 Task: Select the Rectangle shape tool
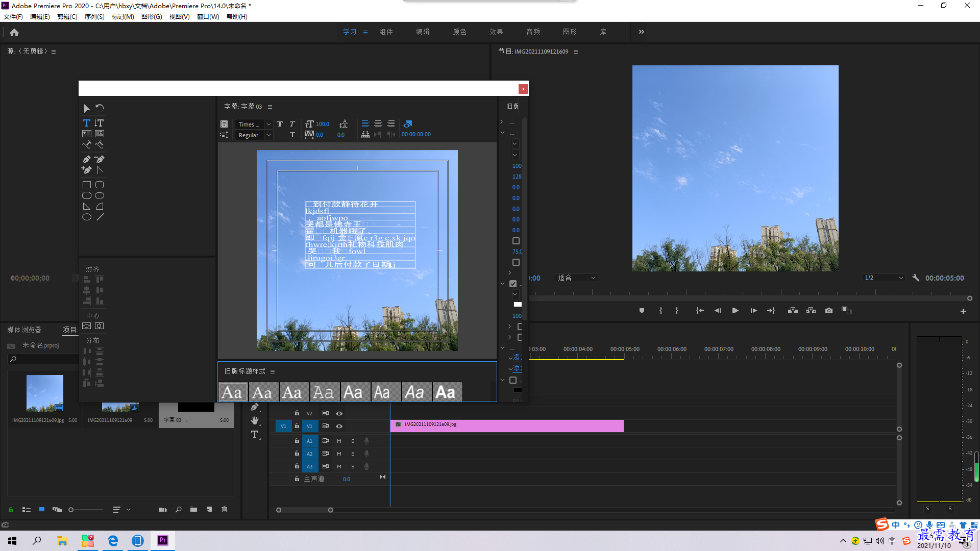click(x=87, y=185)
